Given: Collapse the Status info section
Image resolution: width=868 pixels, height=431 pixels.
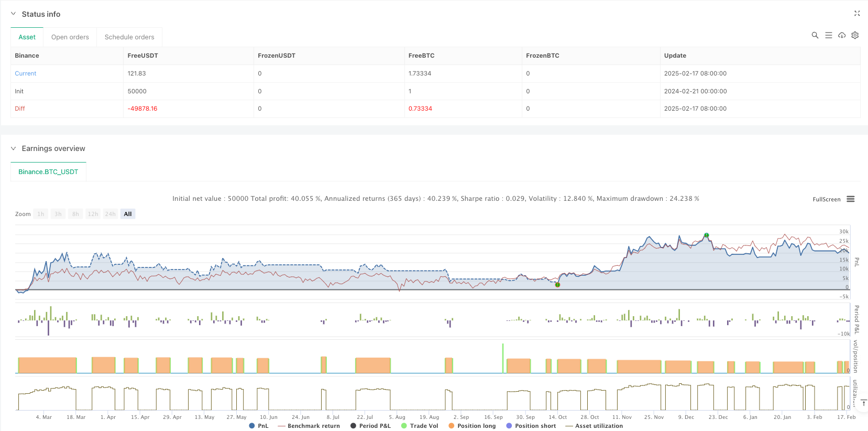Looking at the screenshot, I should click(x=14, y=14).
